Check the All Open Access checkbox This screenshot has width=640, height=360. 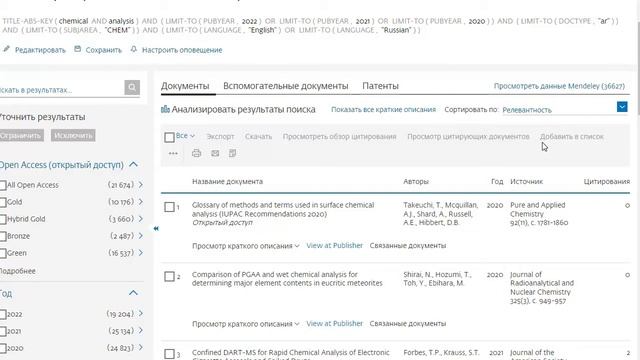pyautogui.click(x=2, y=185)
